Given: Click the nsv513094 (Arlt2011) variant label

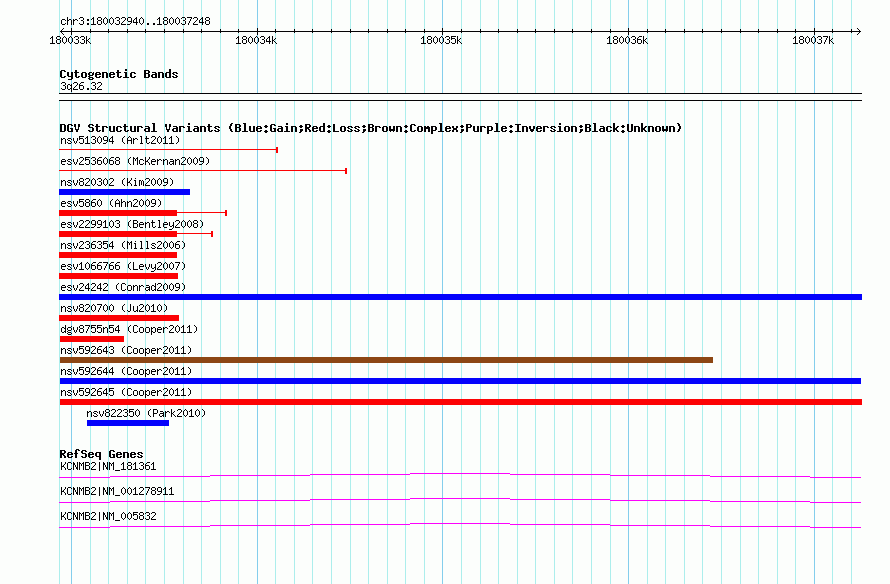Looking at the screenshot, I should 120,140.
